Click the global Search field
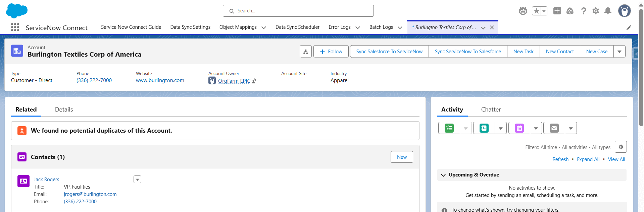The height and width of the screenshot is (212, 644). pyautogui.click(x=298, y=11)
